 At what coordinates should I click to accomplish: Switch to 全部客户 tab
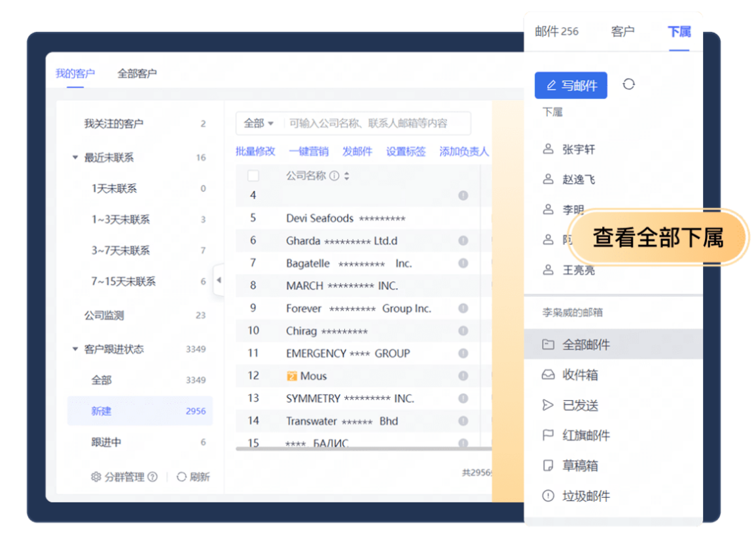(137, 73)
